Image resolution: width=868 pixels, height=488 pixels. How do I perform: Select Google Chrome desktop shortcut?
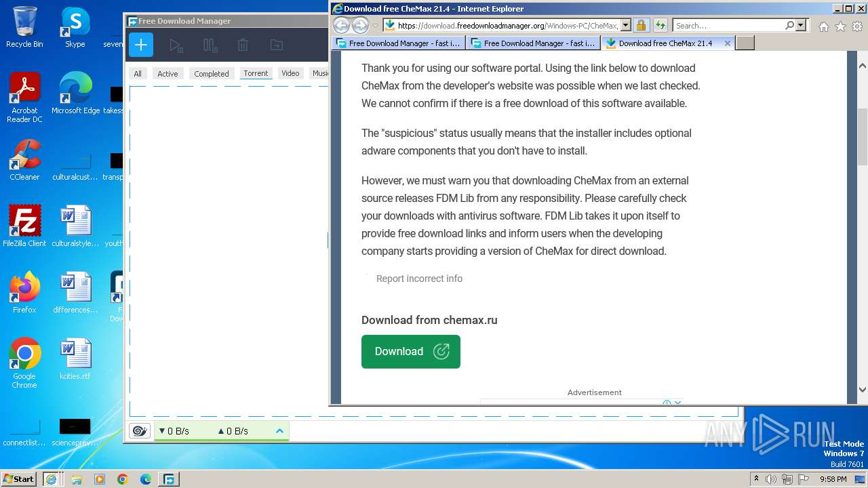tap(24, 363)
